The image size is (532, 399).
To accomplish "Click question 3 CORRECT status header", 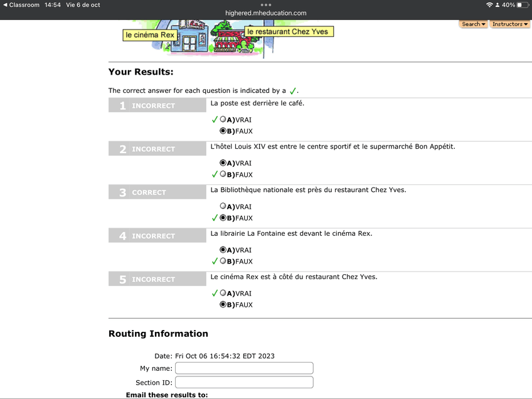I will (x=157, y=193).
